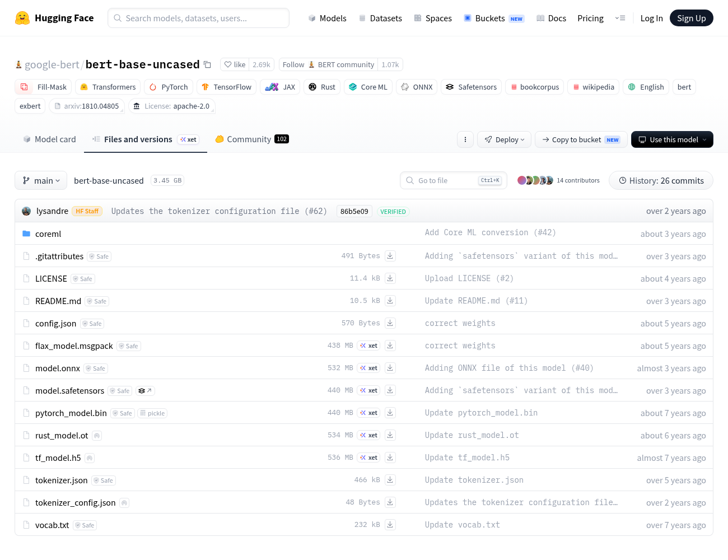Go to Datasets in top navigation
This screenshot has width=728, height=560.
click(380, 18)
